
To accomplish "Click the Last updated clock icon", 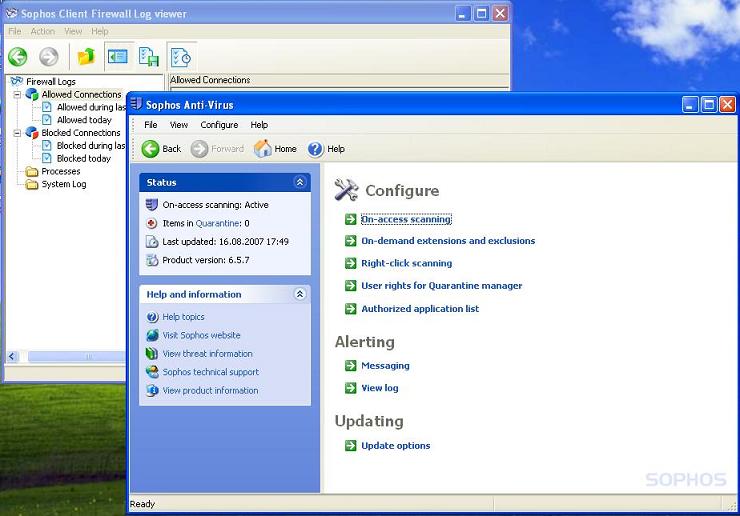I will 152,242.
